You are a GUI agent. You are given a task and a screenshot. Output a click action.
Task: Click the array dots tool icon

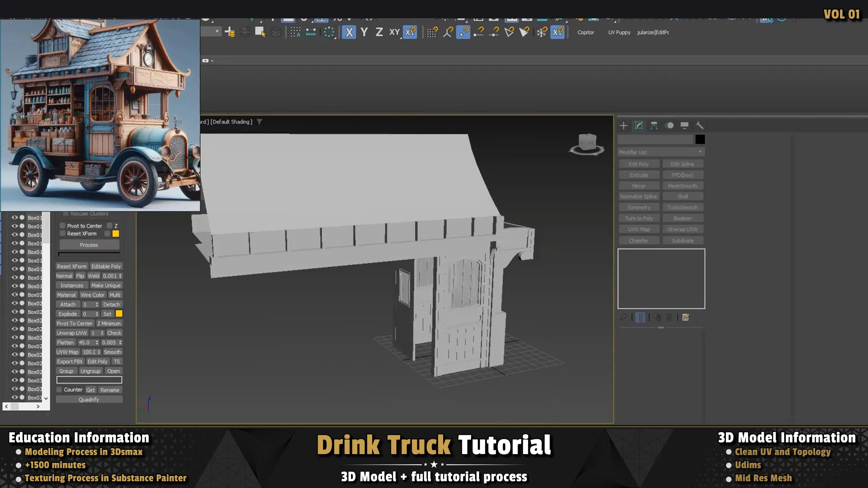pos(295,32)
